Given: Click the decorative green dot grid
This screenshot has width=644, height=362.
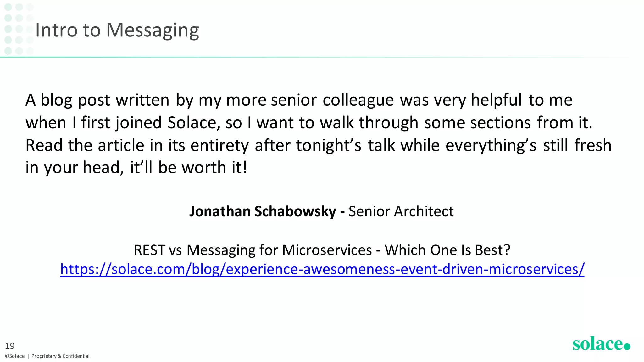Looking at the screenshot, I should 19,29.
